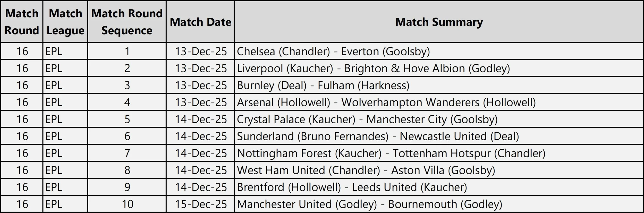This screenshot has height=213, width=644.
Task: Select the EPL cell in sequence 7 row
Action: pos(65,153)
